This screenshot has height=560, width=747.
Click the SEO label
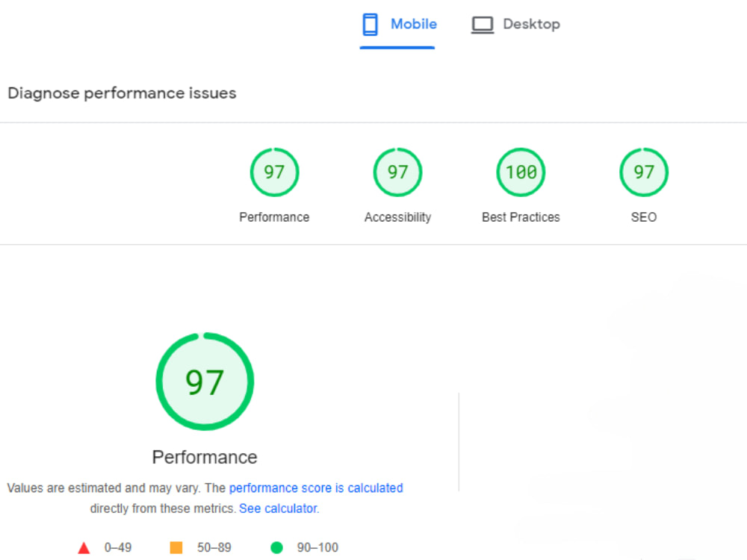(x=644, y=217)
